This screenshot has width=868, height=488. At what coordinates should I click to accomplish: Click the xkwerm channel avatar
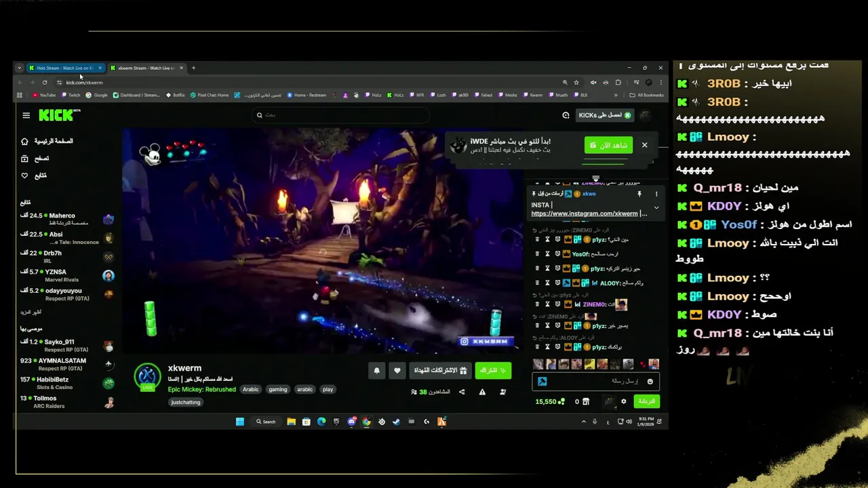click(147, 377)
